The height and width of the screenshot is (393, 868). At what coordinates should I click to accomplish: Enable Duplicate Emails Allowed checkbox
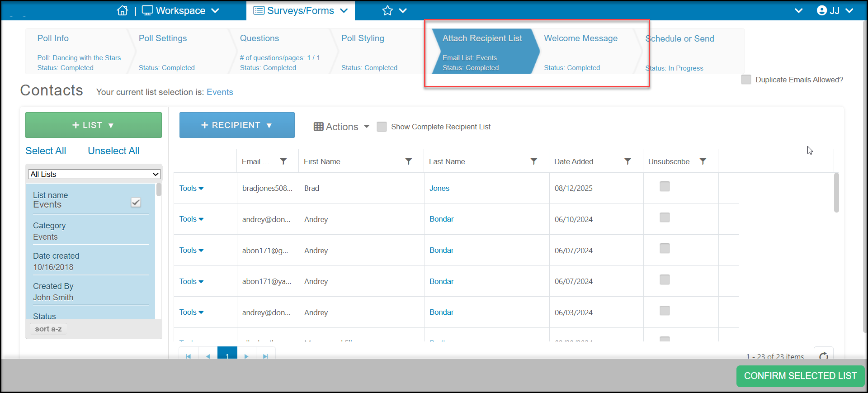pos(746,80)
